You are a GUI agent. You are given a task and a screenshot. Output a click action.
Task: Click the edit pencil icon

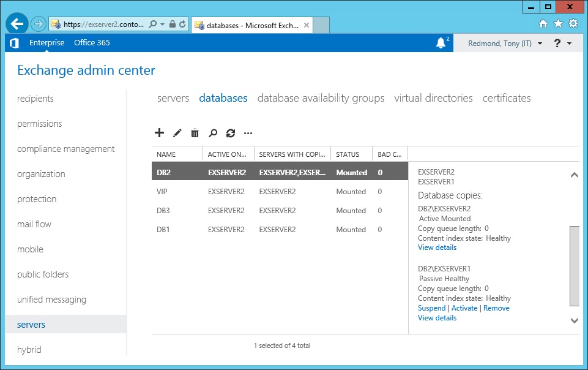(177, 133)
